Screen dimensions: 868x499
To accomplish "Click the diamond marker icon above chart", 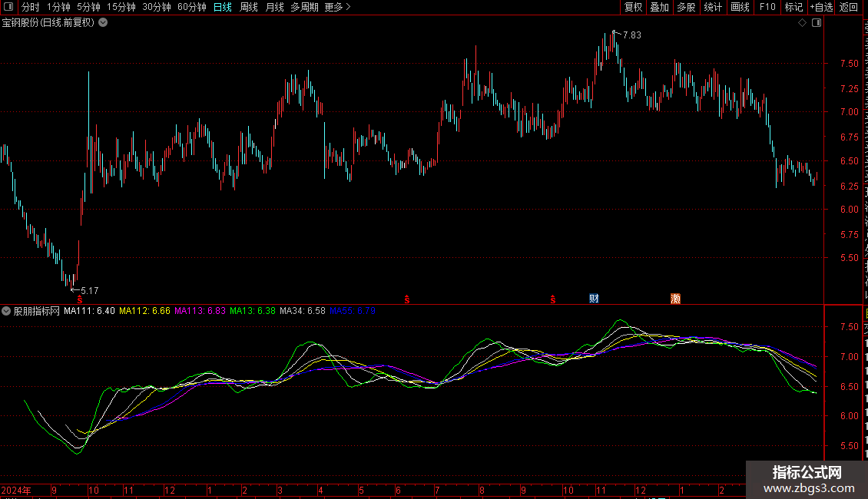I will pos(802,23).
